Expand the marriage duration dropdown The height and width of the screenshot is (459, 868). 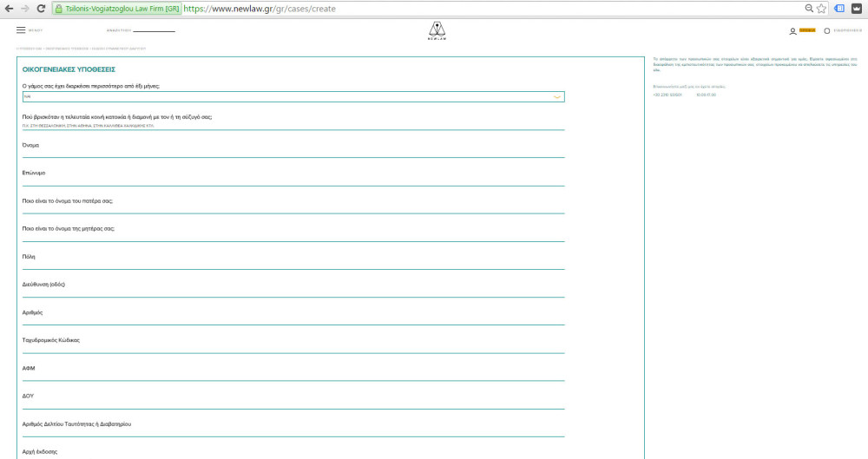pos(293,97)
